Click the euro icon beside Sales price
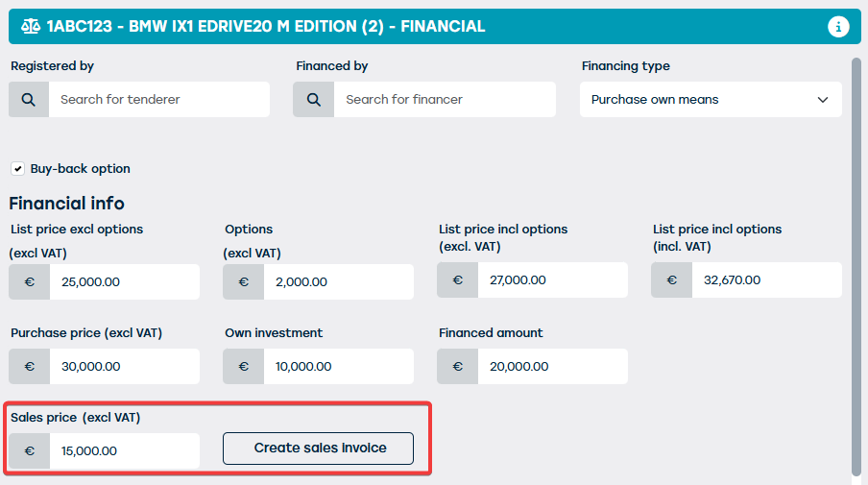The image size is (868, 485). click(29, 451)
